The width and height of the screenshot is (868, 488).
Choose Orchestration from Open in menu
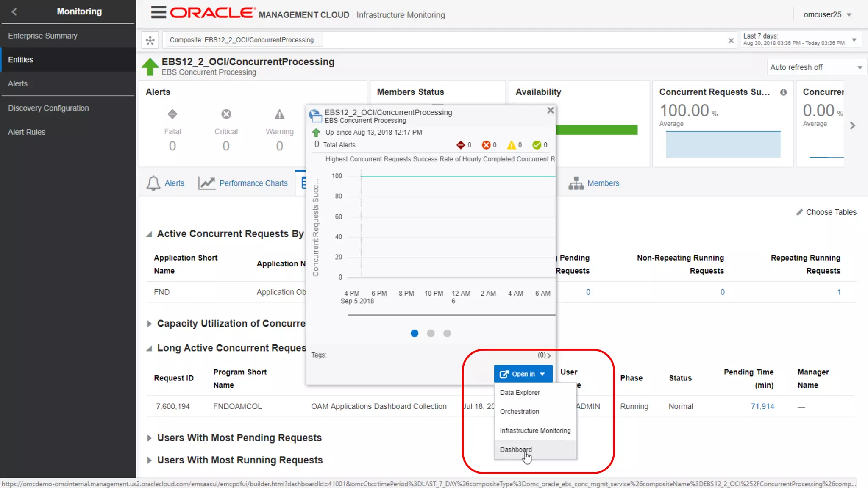[535, 412]
